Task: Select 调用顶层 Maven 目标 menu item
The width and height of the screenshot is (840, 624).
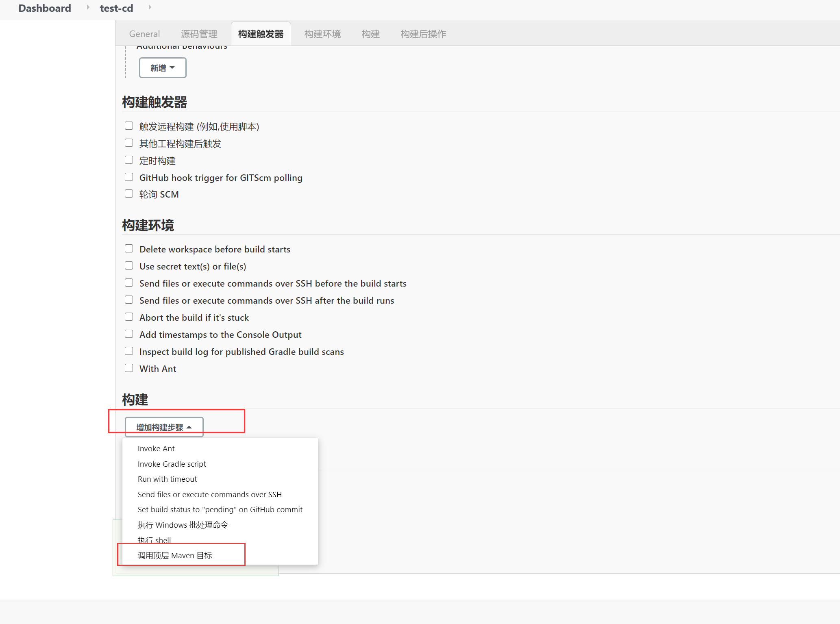Action: (175, 555)
